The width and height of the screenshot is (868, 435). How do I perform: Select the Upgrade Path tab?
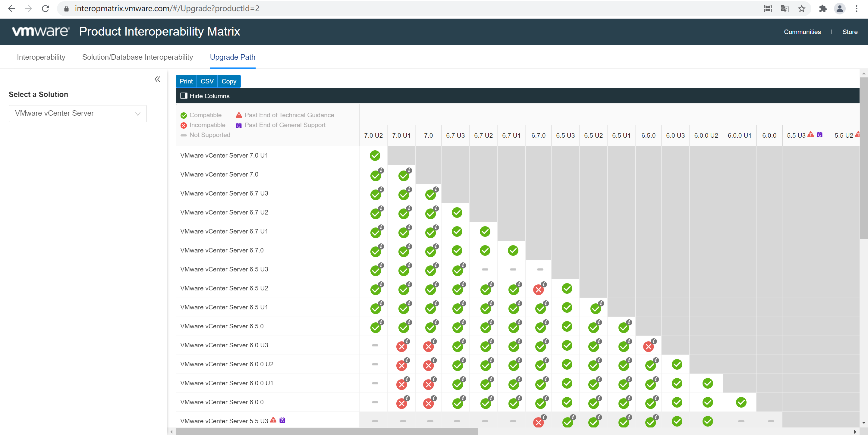(232, 57)
